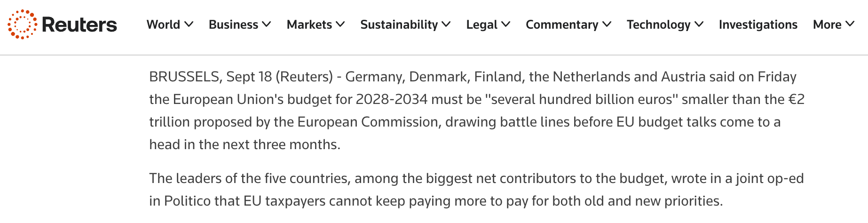This screenshot has width=868, height=223.
Task: Open the Sustainability section label
Action: coord(399,24)
